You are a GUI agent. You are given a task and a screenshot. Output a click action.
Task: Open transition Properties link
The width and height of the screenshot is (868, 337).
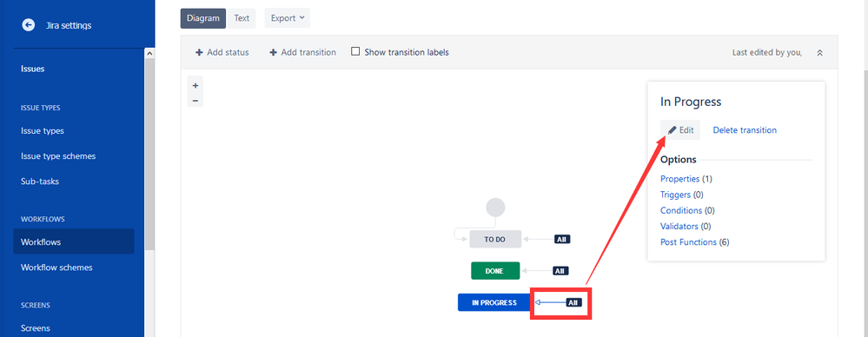click(x=679, y=179)
